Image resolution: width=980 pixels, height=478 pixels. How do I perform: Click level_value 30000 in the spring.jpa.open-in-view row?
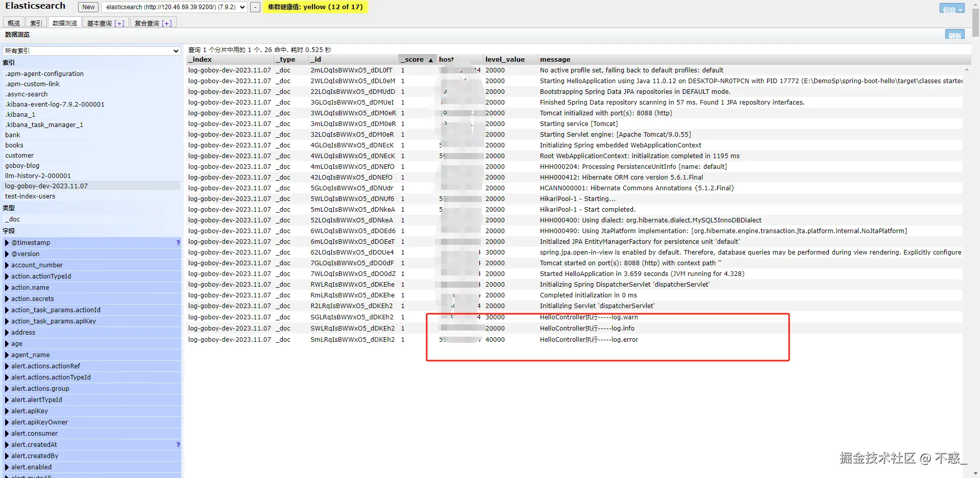click(495, 253)
